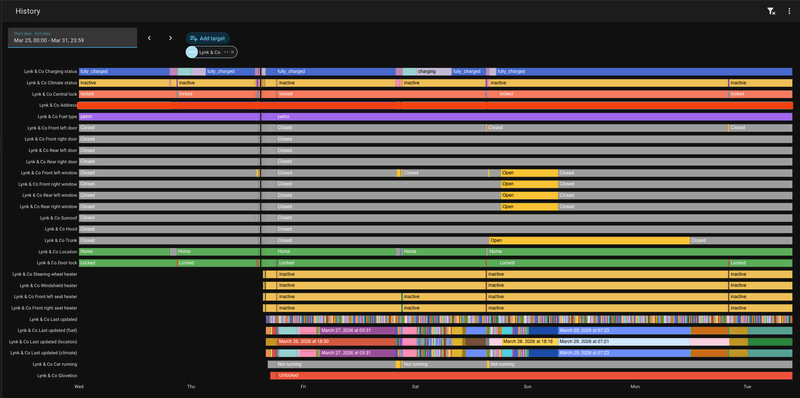Select the Lynk & Co Last updated (climate) label

point(44,353)
